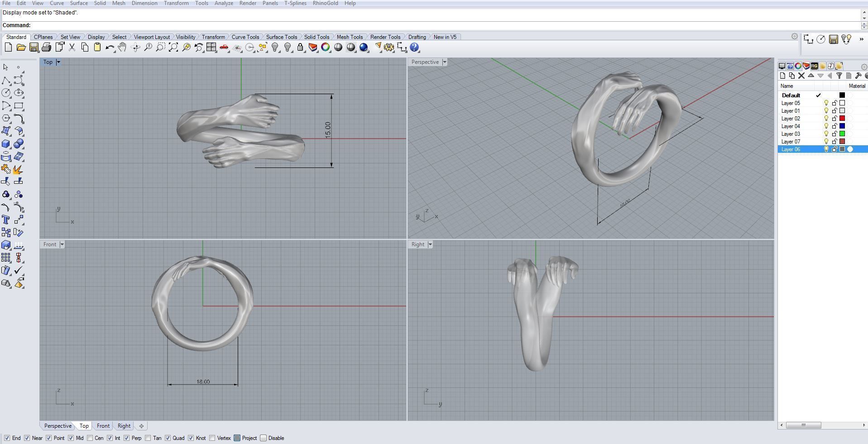
Task: Select the arrow pointer tool in sidebar
Action: click(x=5, y=67)
